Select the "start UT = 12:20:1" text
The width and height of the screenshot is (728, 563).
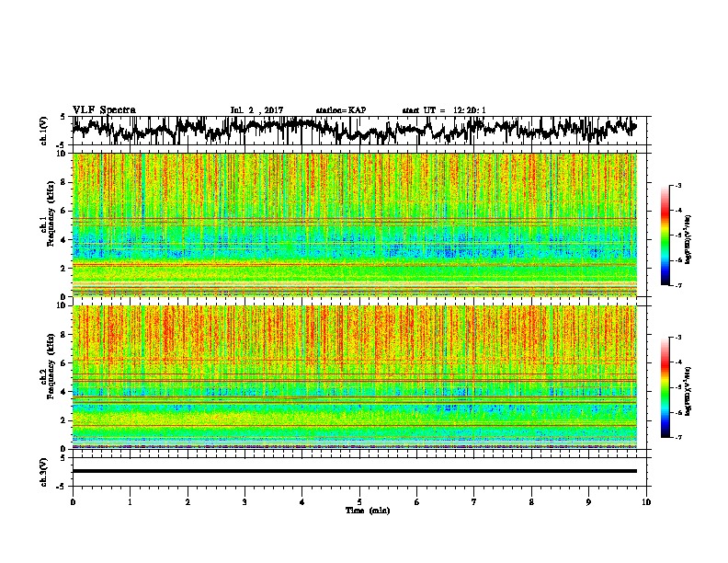tap(444, 110)
